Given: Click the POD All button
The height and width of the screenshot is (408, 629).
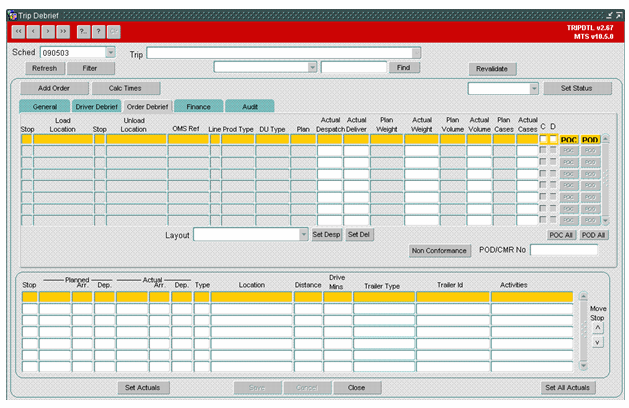Looking at the screenshot, I should click(594, 235).
